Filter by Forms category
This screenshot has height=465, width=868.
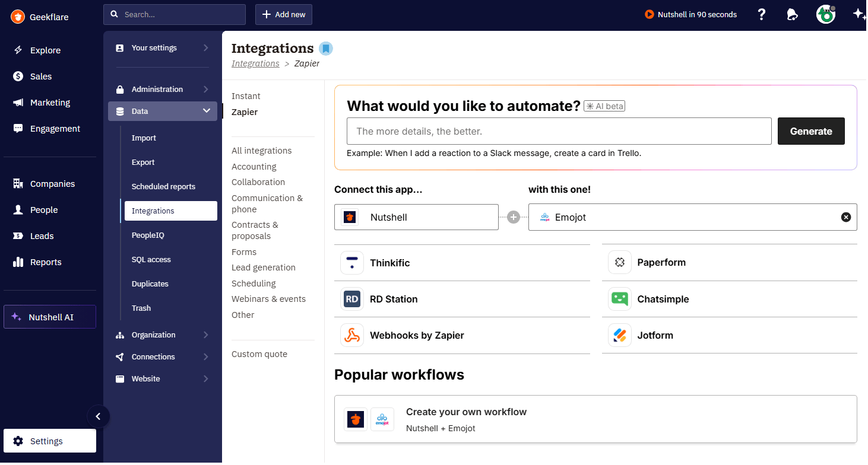click(244, 252)
